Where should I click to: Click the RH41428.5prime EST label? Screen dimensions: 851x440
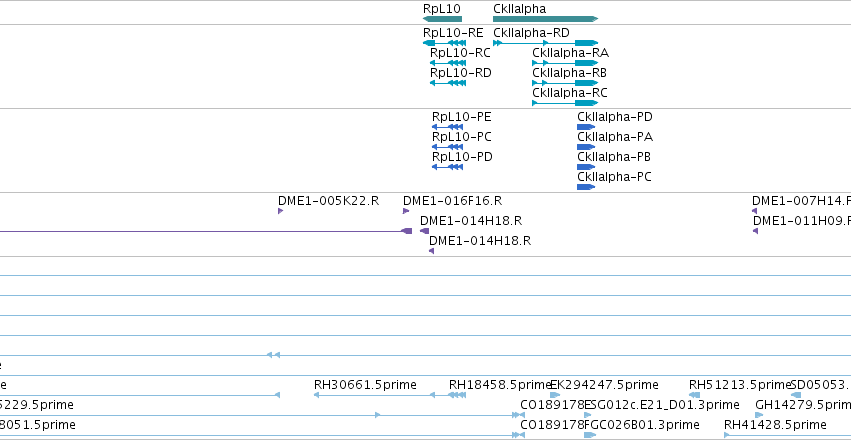click(x=775, y=425)
